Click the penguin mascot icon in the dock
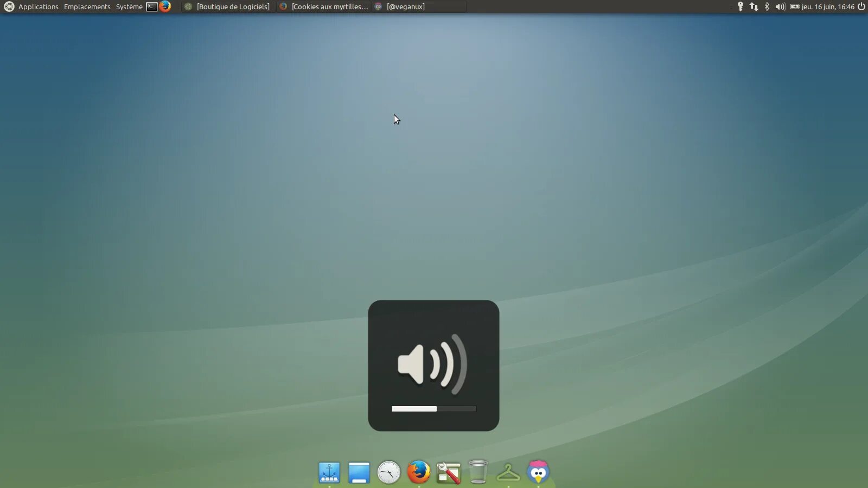868x488 pixels. [x=538, y=472]
